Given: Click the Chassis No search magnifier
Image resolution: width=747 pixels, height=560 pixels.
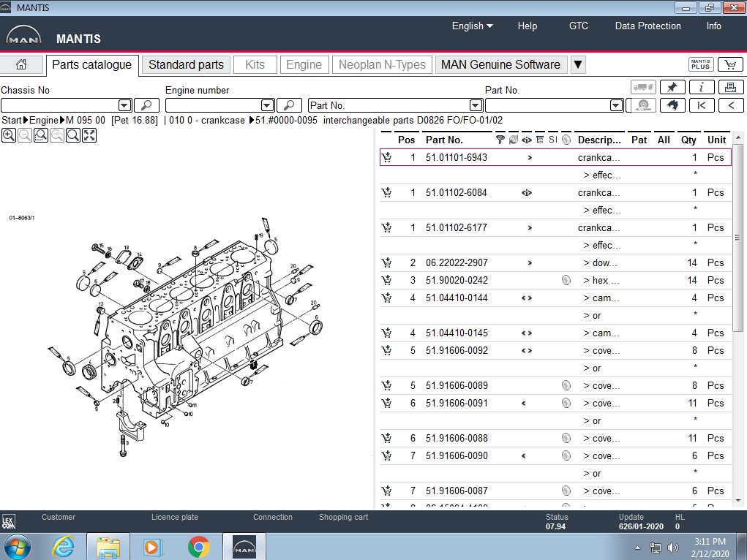Looking at the screenshot, I should pos(146,105).
